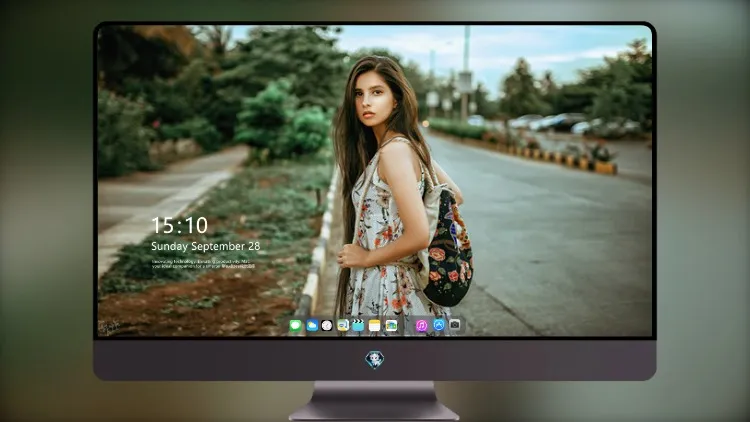
Task: Open the Camera app in dock
Action: tap(455, 325)
